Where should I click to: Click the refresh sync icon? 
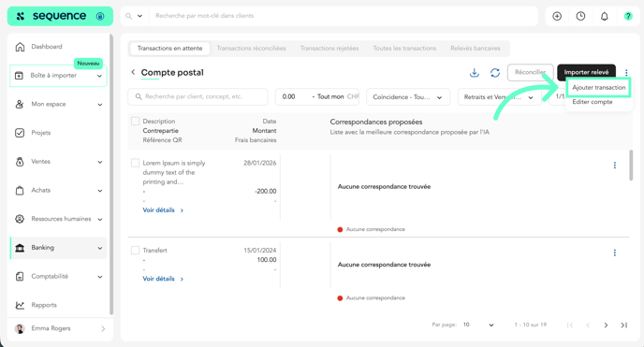495,73
